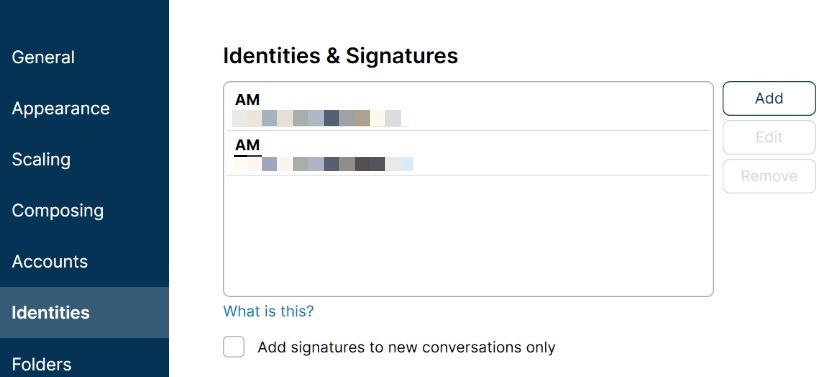This screenshot has width=817, height=377.
Task: Tick the new-conversations-only signatures checkbox
Action: coord(234,347)
